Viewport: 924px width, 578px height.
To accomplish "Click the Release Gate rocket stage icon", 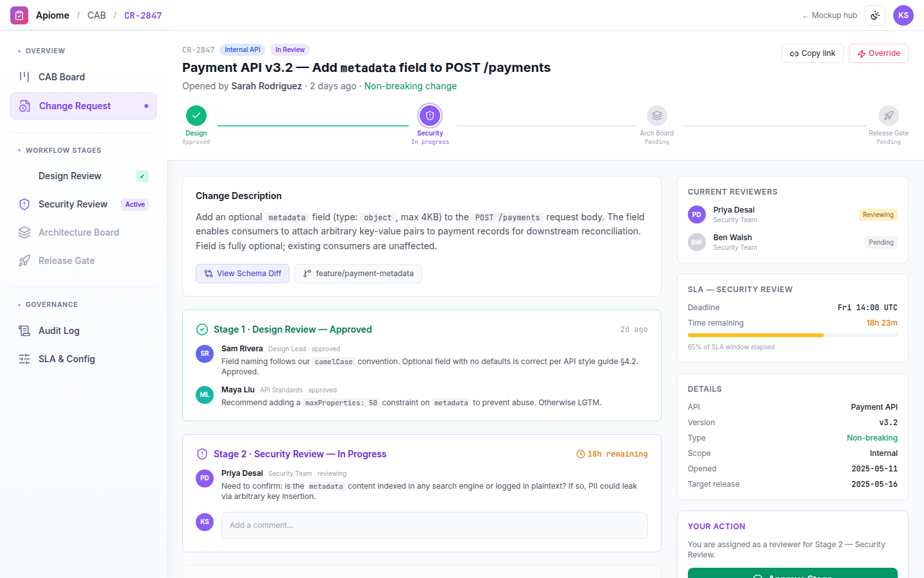I will (889, 116).
